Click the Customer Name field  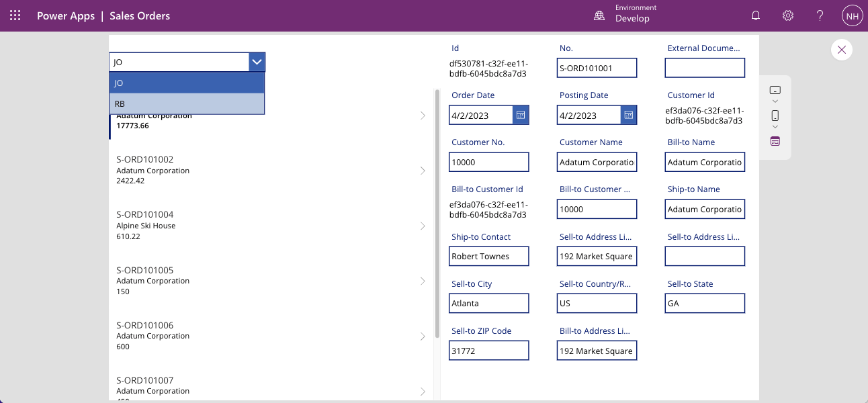tap(597, 162)
